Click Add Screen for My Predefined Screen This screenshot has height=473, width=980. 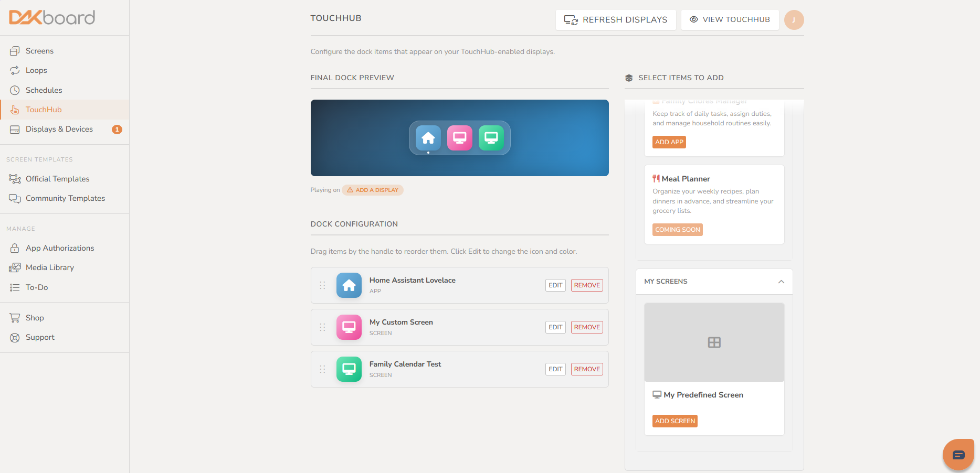pyautogui.click(x=675, y=421)
